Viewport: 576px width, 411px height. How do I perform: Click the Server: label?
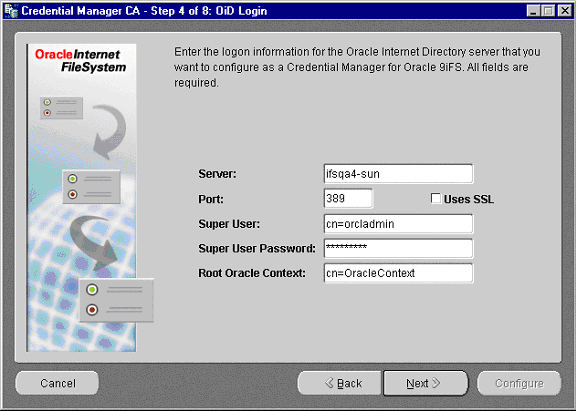tap(217, 174)
